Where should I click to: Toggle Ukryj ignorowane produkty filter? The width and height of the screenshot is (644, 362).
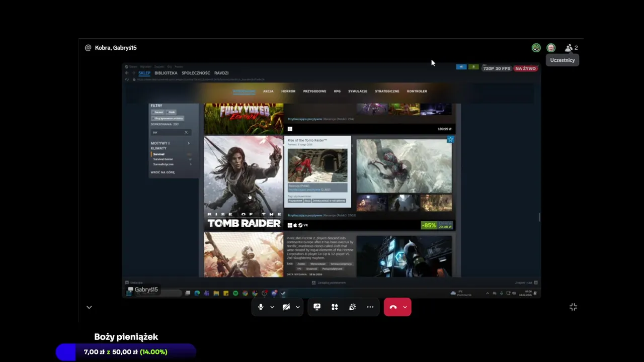click(x=168, y=118)
